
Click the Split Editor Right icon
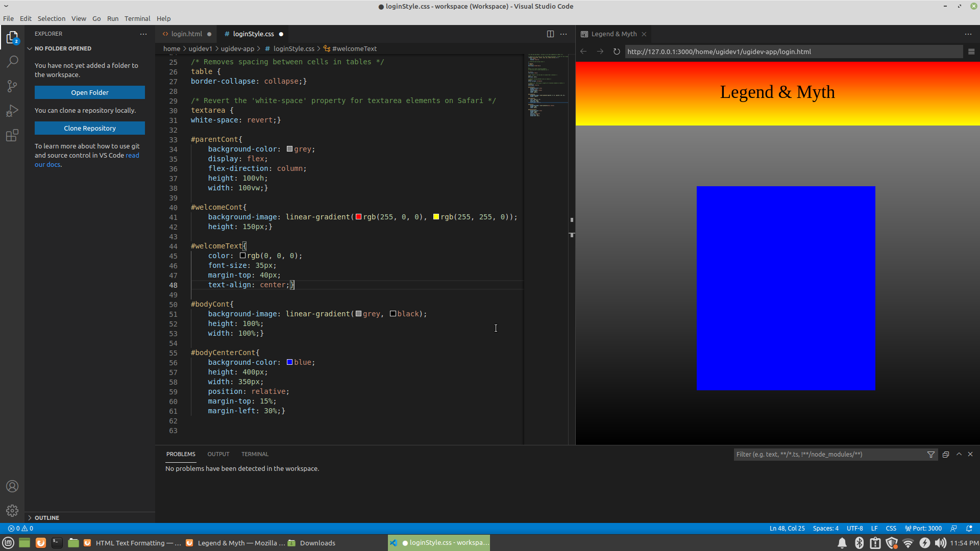click(x=550, y=34)
